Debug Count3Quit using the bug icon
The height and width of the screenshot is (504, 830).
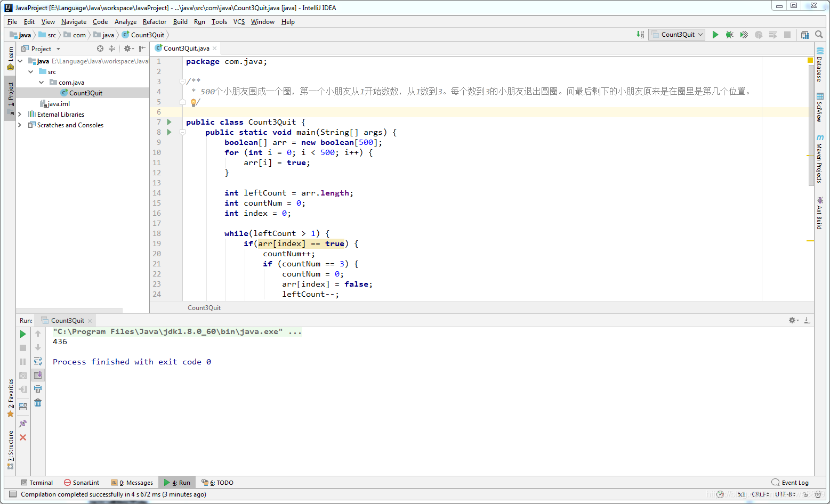click(729, 34)
